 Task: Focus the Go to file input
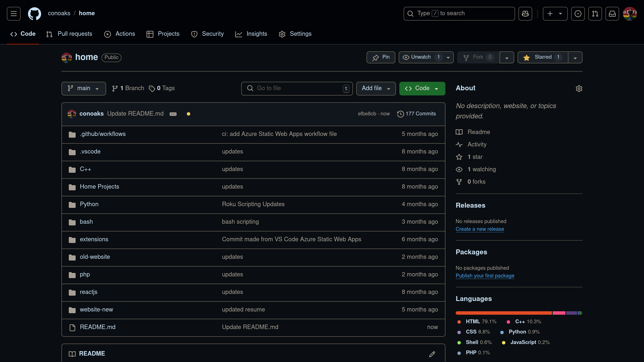pos(297,88)
